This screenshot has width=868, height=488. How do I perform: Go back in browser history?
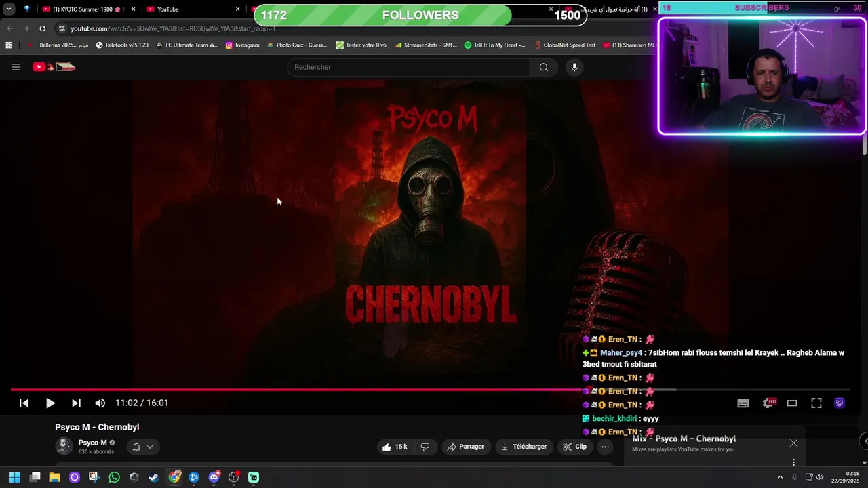click(9, 28)
